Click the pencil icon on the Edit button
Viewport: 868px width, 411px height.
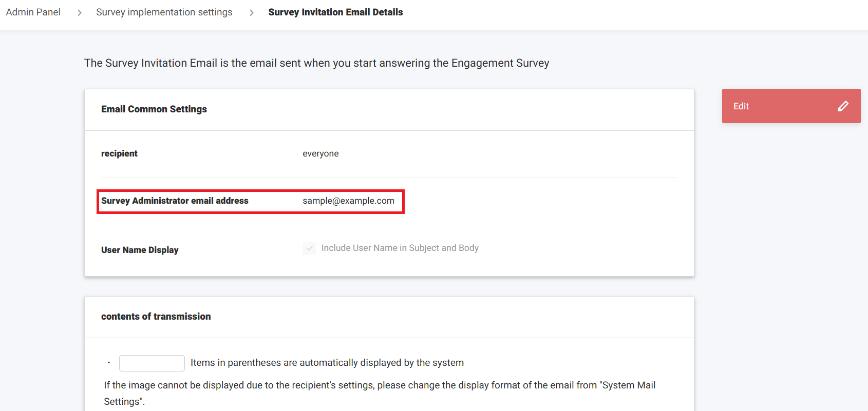coord(843,106)
